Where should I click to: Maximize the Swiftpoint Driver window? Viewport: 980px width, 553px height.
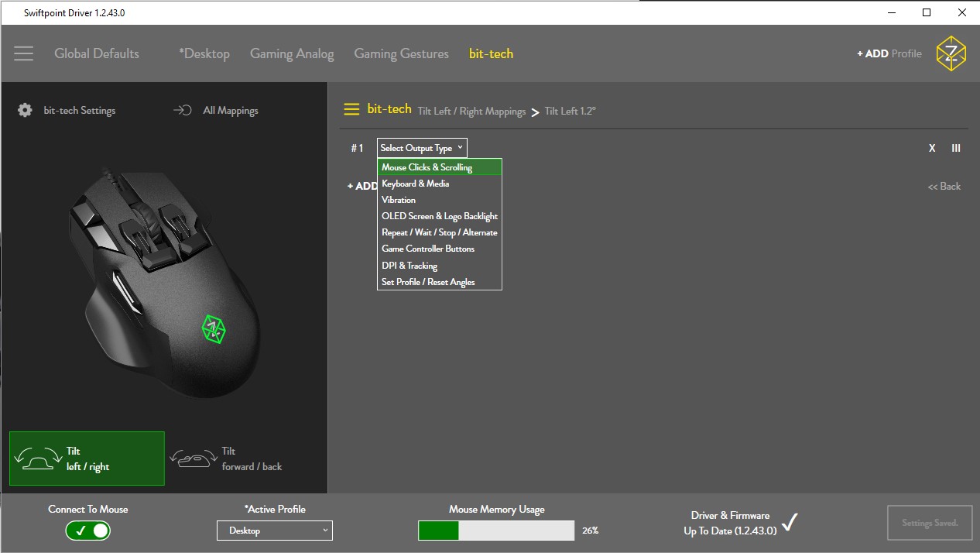927,12
